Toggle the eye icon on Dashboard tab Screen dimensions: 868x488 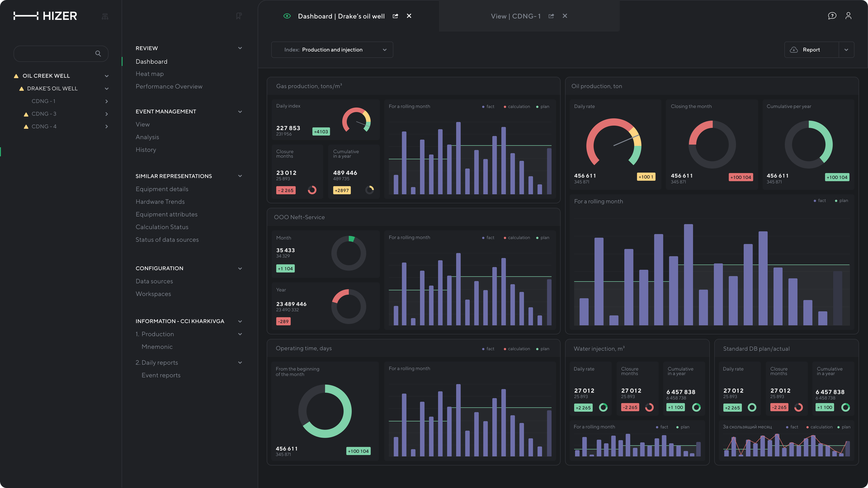287,16
